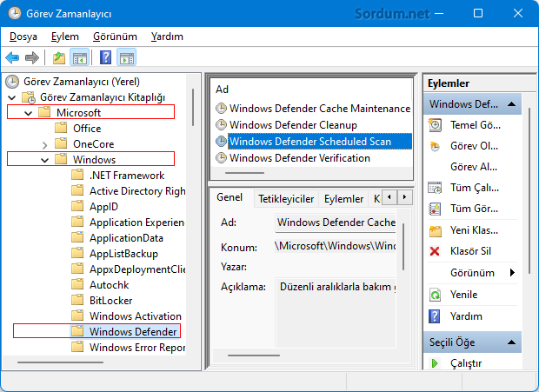Click the green Yenile refresh icon

[x=435, y=295]
